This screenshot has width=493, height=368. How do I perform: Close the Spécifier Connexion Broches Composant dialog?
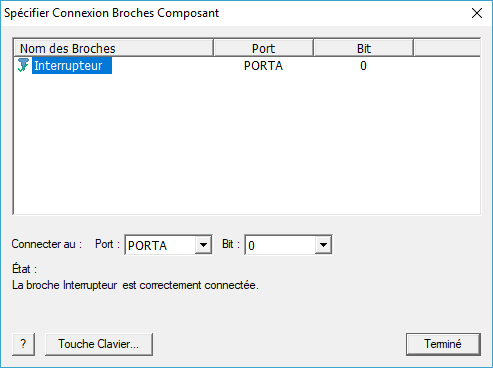(477, 13)
